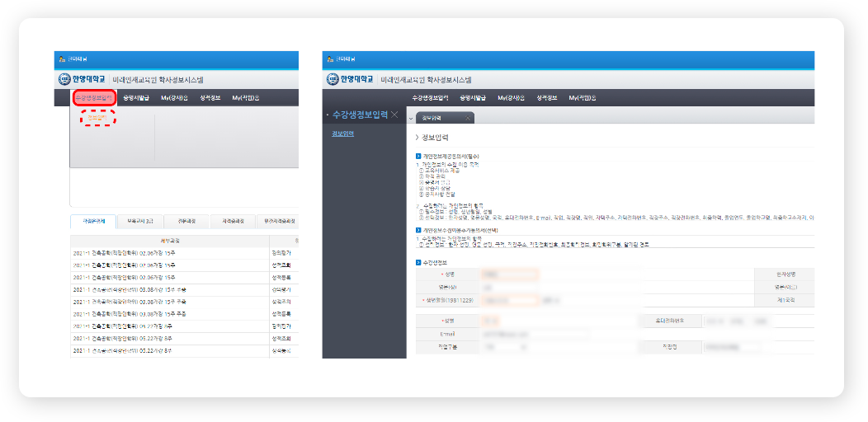Close the 정보입력 tab
This screenshot has width=868, height=422.
click(469, 118)
